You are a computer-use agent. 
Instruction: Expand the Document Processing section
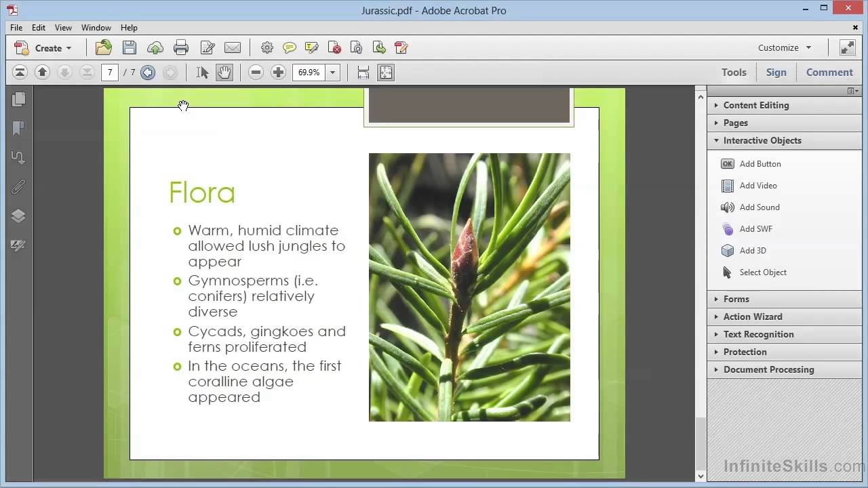[x=784, y=369]
